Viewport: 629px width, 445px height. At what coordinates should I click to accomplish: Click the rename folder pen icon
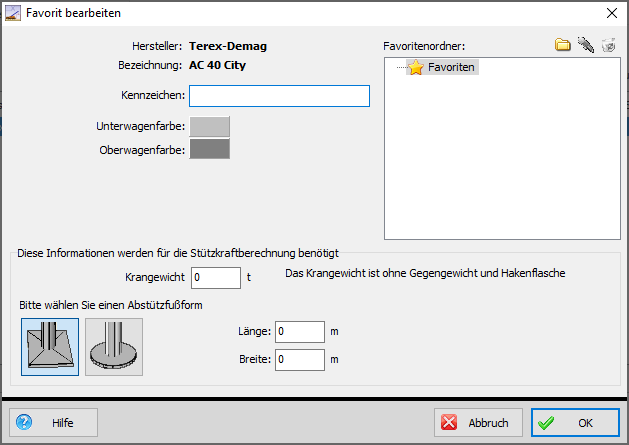tap(586, 45)
